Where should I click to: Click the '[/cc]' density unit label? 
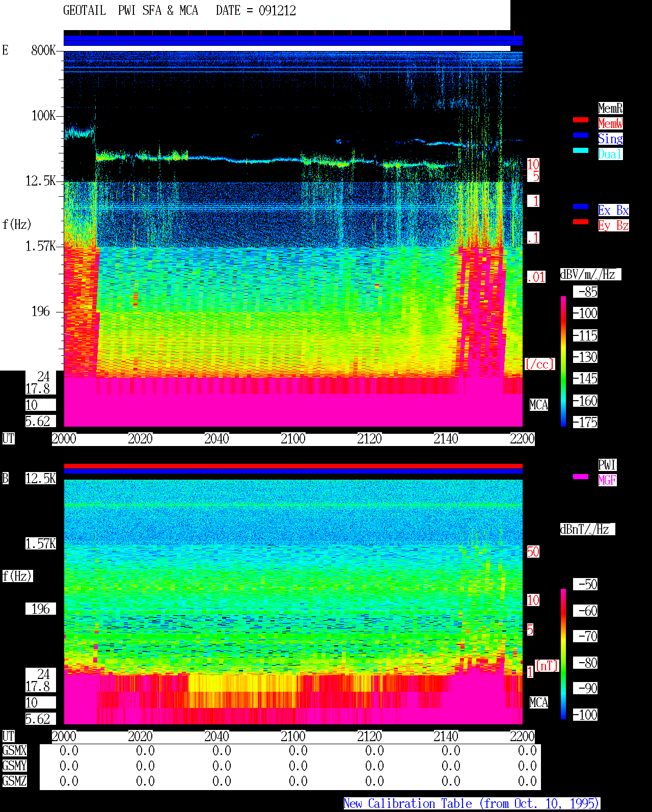pyautogui.click(x=539, y=364)
